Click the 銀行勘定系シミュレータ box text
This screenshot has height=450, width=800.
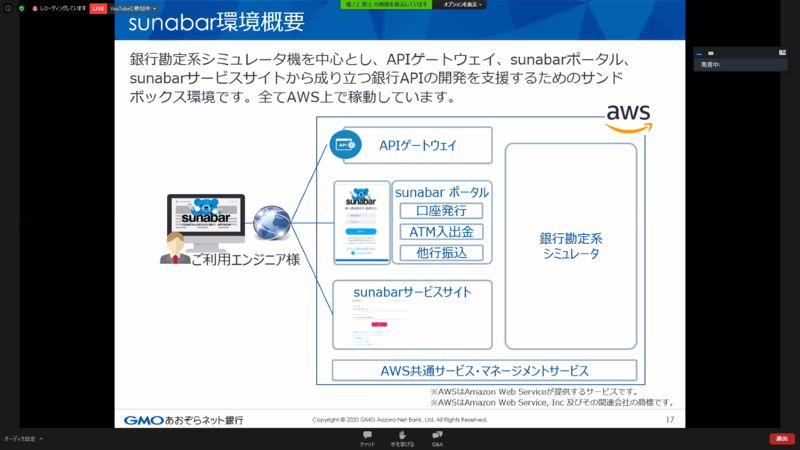(571, 246)
